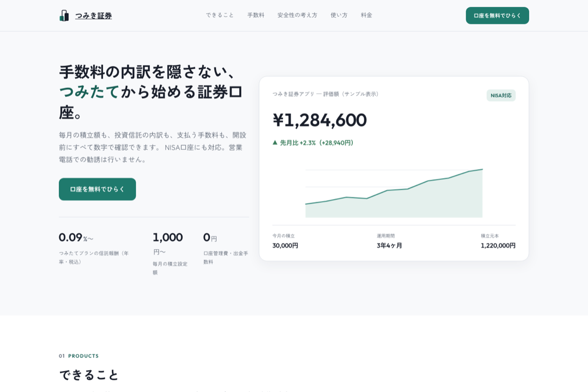This screenshot has width=588, height=392.
Task: Go to できること in navigation
Action: click(220, 16)
